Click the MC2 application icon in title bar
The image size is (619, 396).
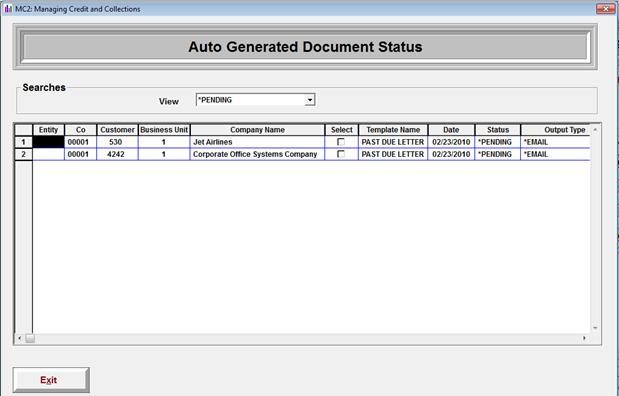pos(8,9)
